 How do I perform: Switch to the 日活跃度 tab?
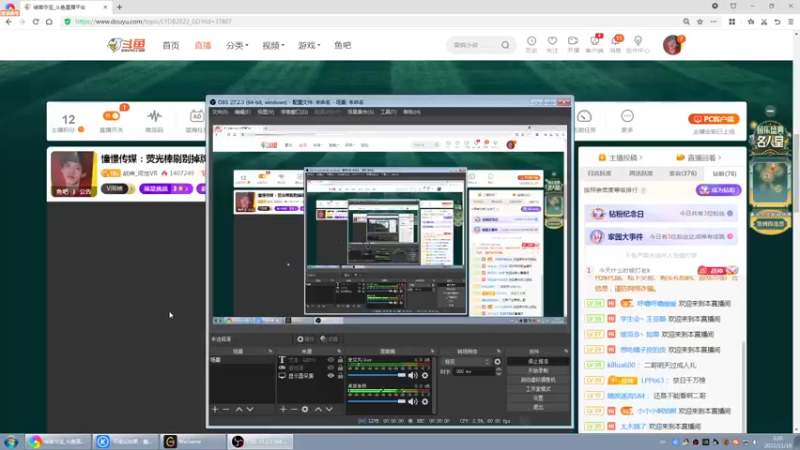pyautogui.click(x=599, y=173)
